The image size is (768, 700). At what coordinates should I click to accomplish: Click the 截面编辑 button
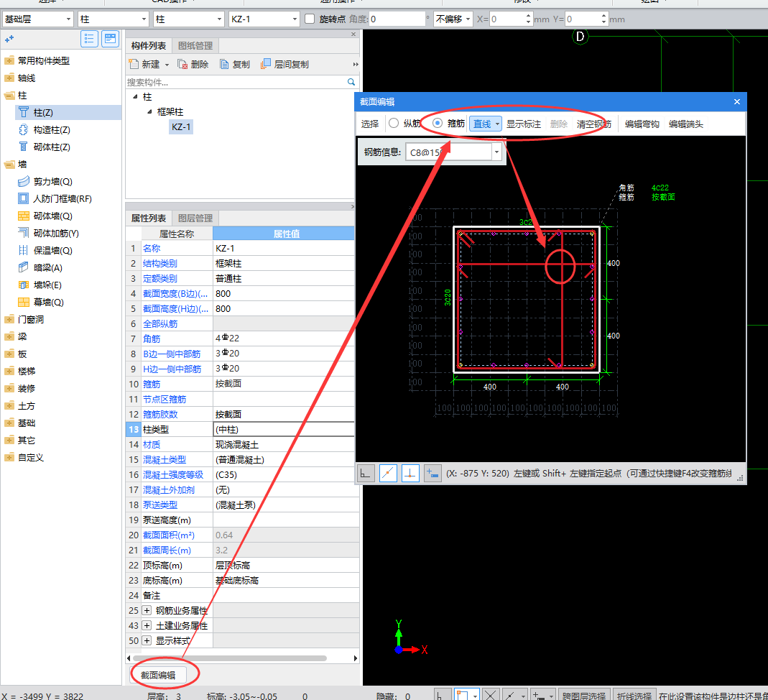[158, 675]
